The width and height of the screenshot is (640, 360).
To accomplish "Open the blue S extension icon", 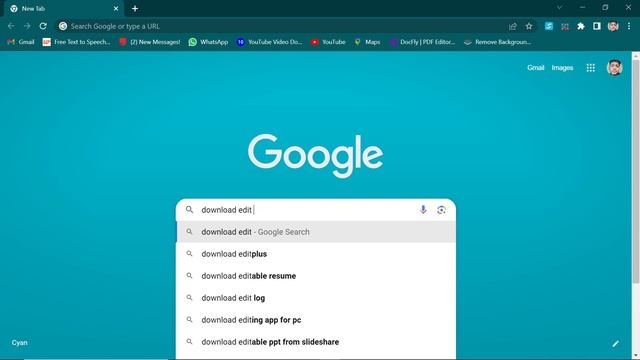I will click(549, 26).
